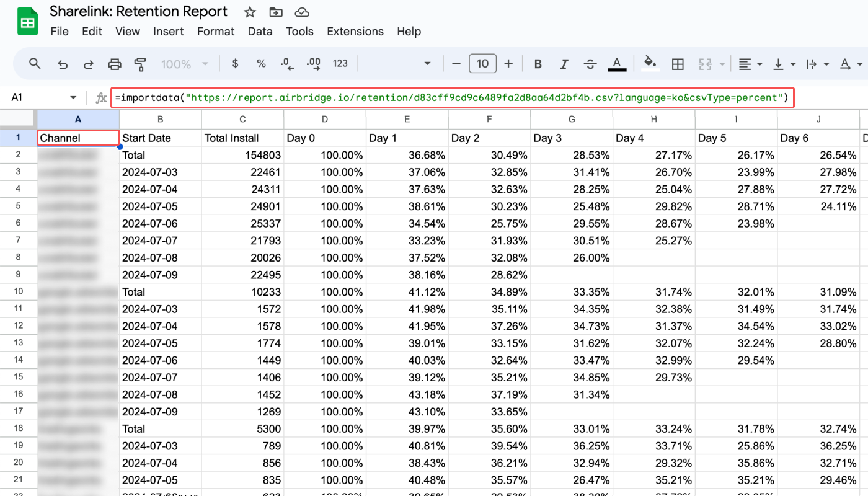Select the Start Date header cell
Image resolution: width=868 pixels, height=496 pixels.
[x=160, y=138]
